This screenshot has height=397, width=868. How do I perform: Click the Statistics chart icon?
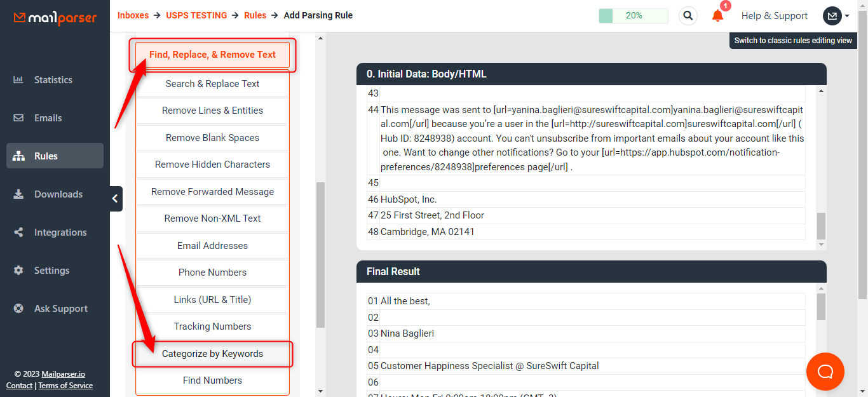(x=19, y=80)
